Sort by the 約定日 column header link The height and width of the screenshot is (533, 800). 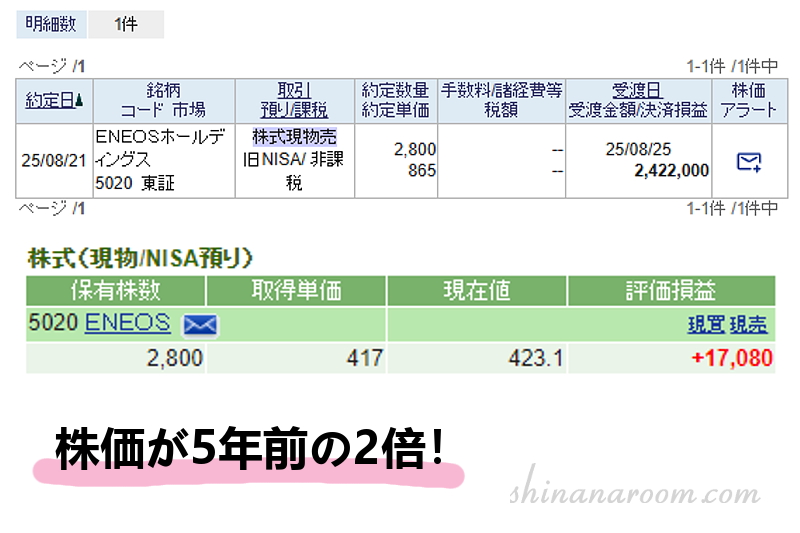(50, 100)
